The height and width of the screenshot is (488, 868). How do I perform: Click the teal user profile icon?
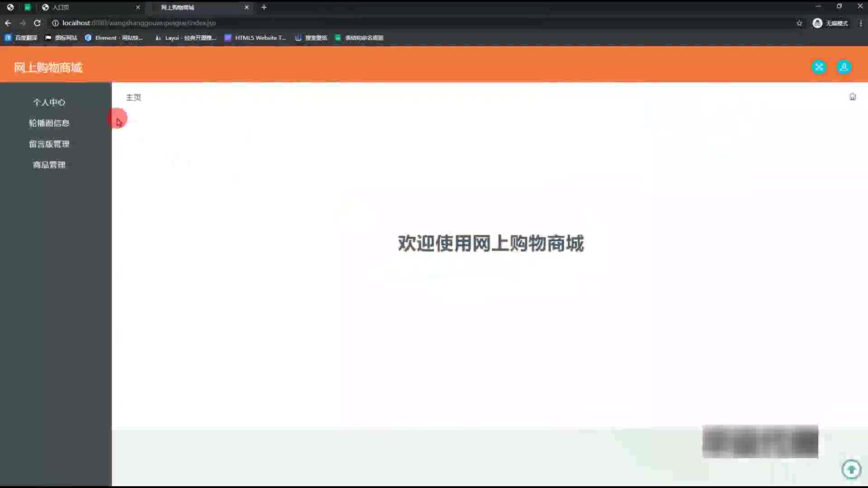[x=844, y=67]
